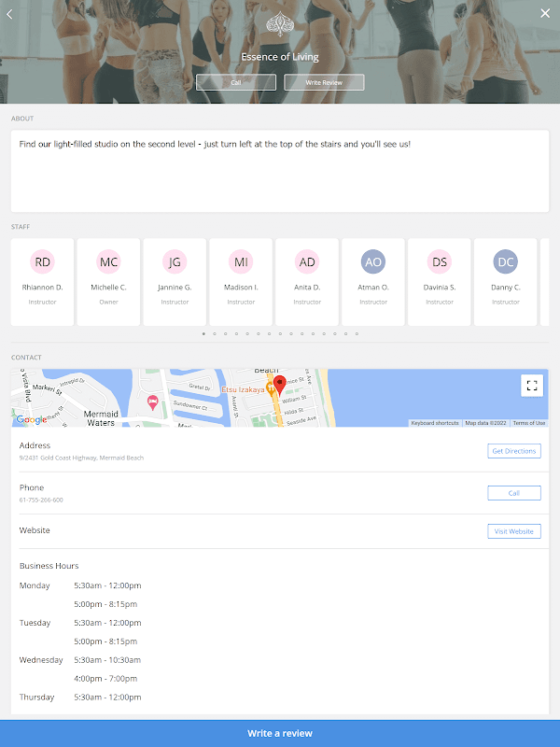This screenshot has width=560, height=747.
Task: Select the DS avatar for Davinia S.
Action: coord(440,261)
